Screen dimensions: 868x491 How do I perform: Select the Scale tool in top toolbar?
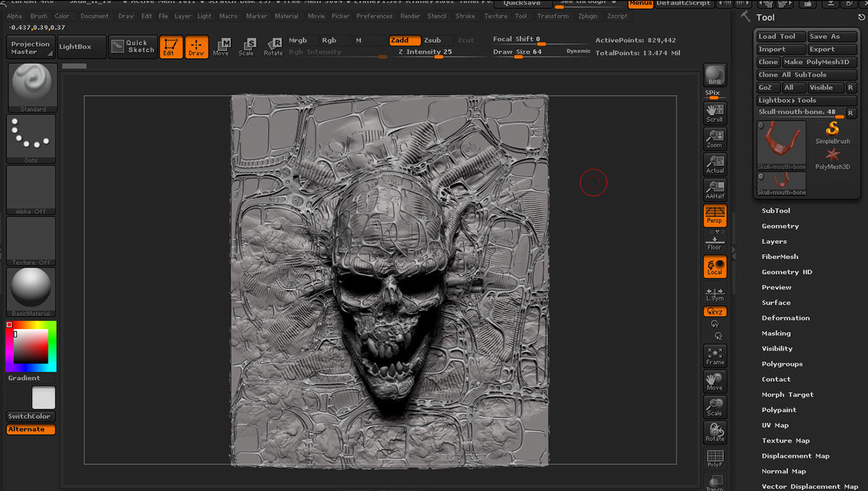(x=246, y=47)
